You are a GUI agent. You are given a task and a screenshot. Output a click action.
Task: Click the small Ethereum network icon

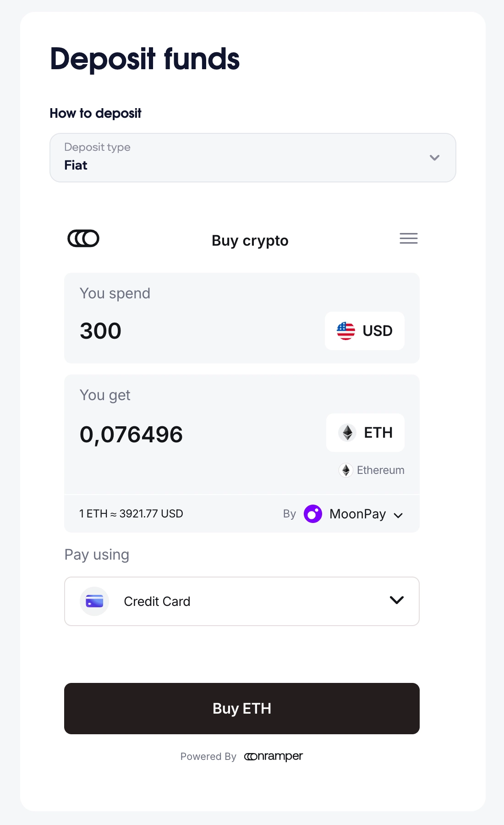(346, 470)
